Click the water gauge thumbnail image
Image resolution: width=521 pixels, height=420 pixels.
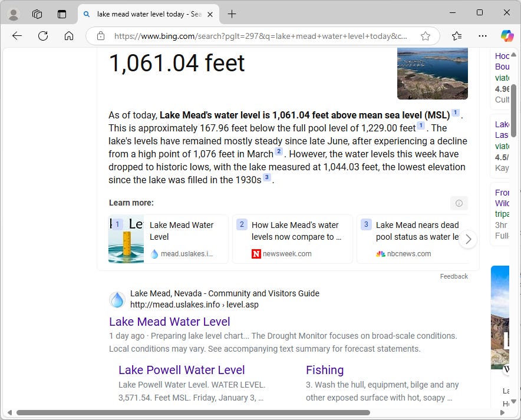[x=126, y=239]
